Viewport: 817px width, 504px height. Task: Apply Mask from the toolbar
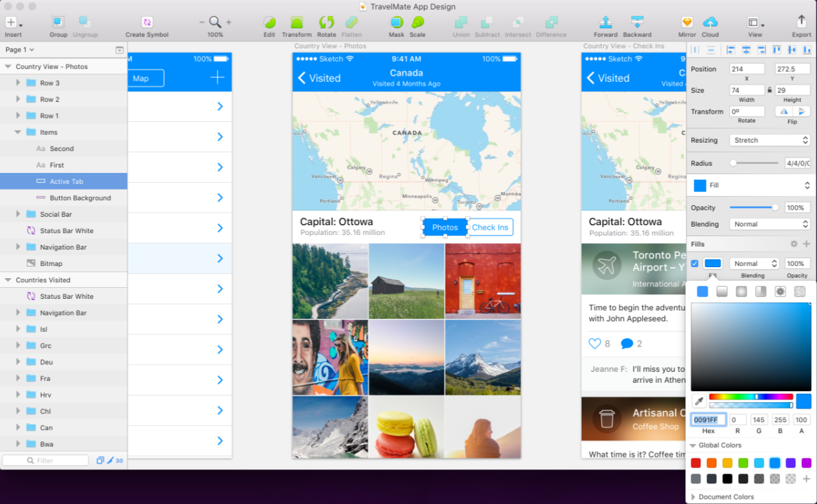(x=397, y=22)
